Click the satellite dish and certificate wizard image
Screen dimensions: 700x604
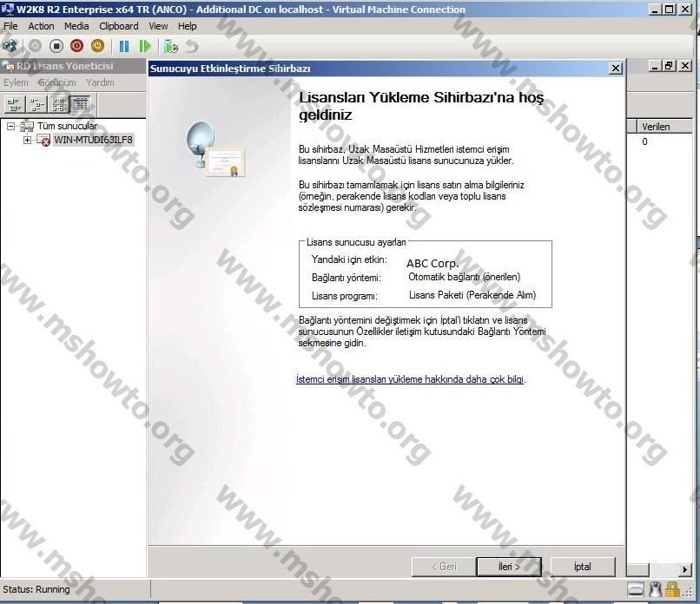(215, 148)
